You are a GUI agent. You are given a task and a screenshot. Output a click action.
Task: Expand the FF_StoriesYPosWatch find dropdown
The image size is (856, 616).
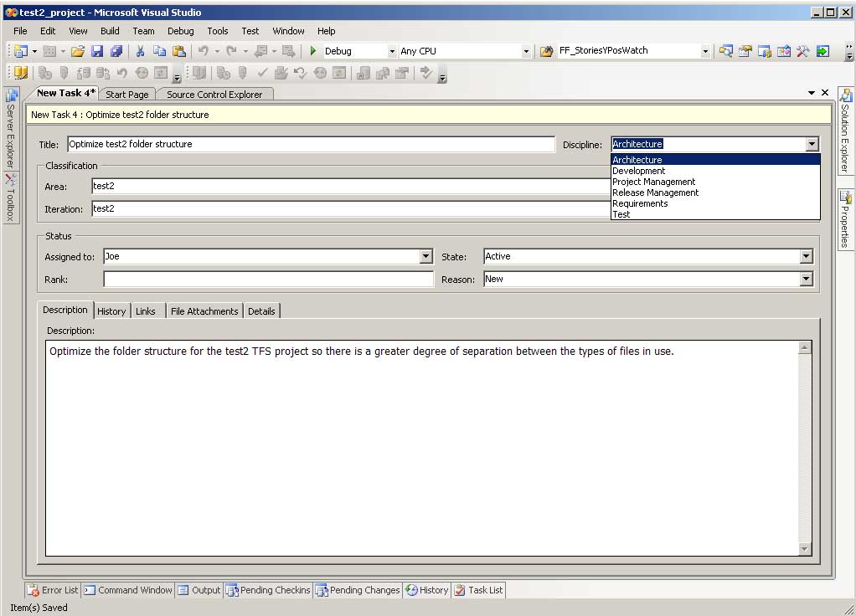point(704,52)
